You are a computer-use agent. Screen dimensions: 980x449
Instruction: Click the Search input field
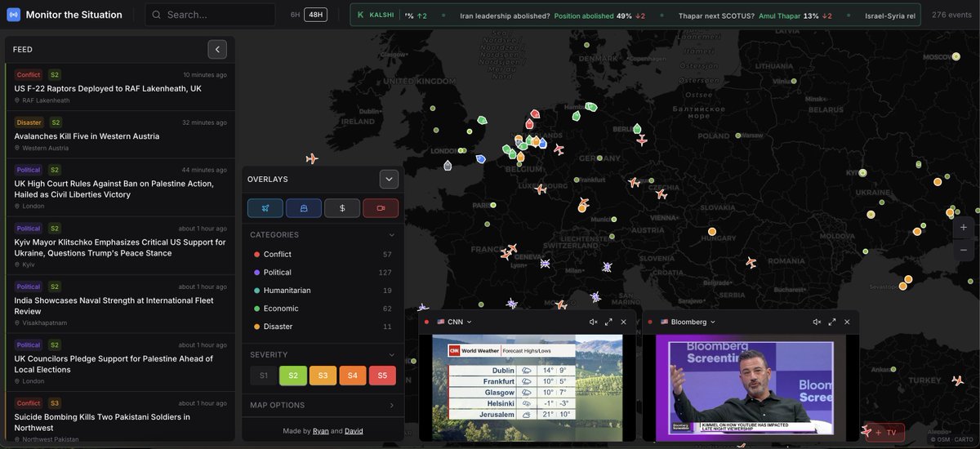point(210,15)
